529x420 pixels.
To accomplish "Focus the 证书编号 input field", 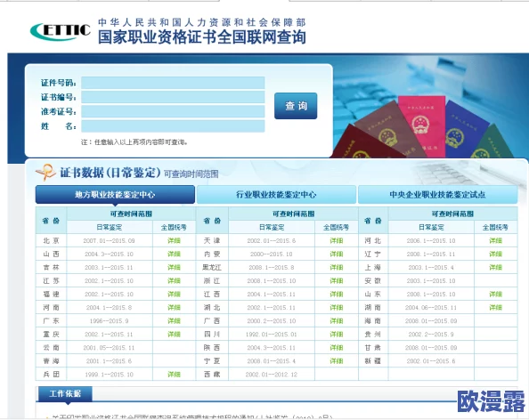I will [x=173, y=97].
